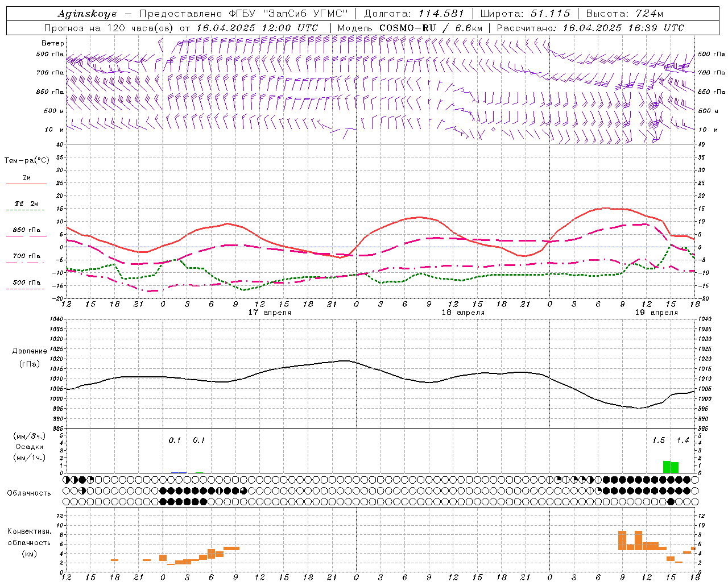Click the solid '2м' temperature legend line sample

pyautogui.click(x=26, y=184)
